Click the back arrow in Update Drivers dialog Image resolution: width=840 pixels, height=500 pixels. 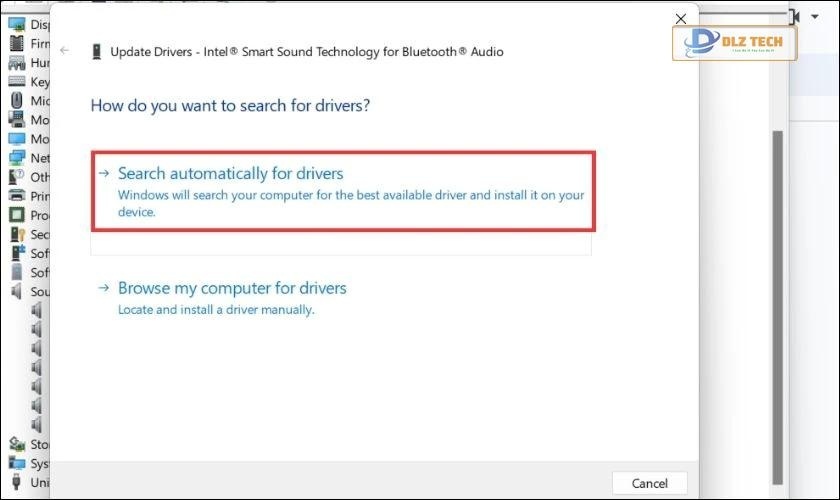click(65, 51)
